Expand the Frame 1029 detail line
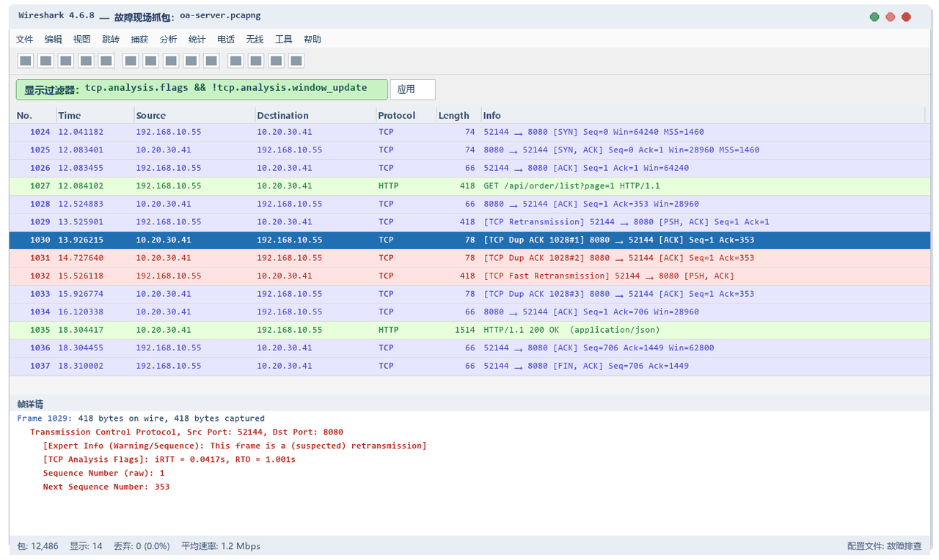Image resolution: width=939 pixels, height=560 pixels. point(141,419)
